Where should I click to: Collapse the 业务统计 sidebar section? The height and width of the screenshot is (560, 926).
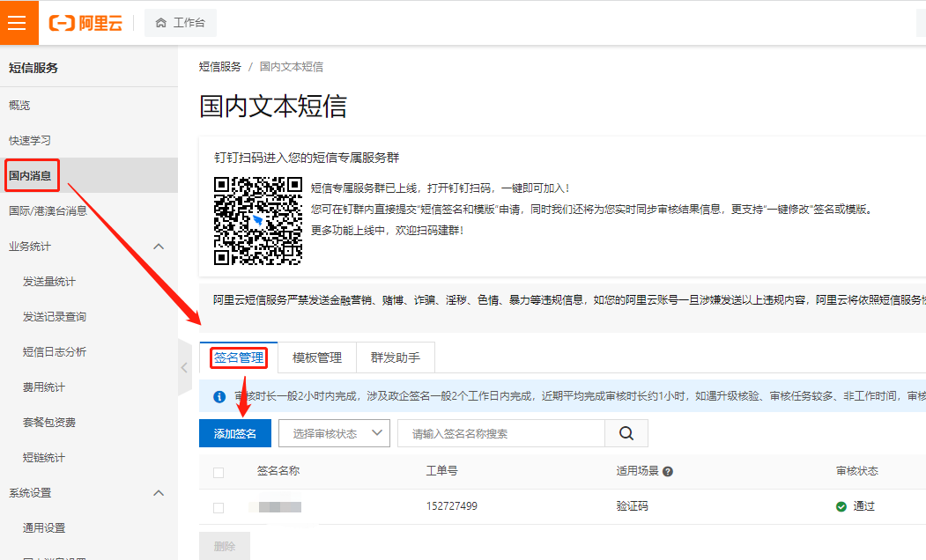pyautogui.click(x=159, y=247)
